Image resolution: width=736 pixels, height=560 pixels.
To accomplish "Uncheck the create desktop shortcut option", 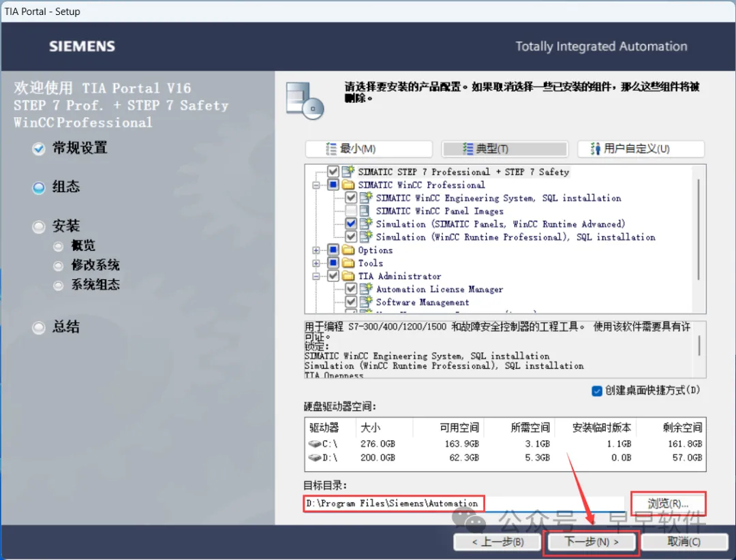I will click(597, 390).
